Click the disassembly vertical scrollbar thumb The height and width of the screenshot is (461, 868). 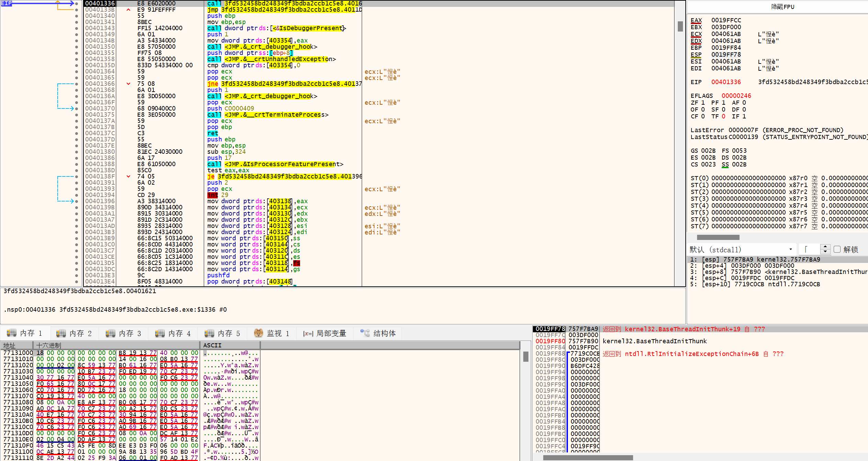tap(680, 26)
